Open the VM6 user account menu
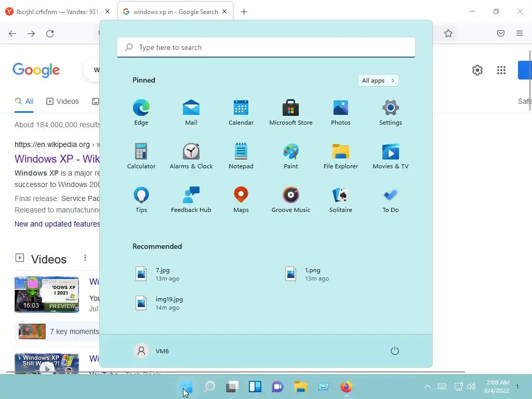This screenshot has height=399, width=532. pos(151,351)
